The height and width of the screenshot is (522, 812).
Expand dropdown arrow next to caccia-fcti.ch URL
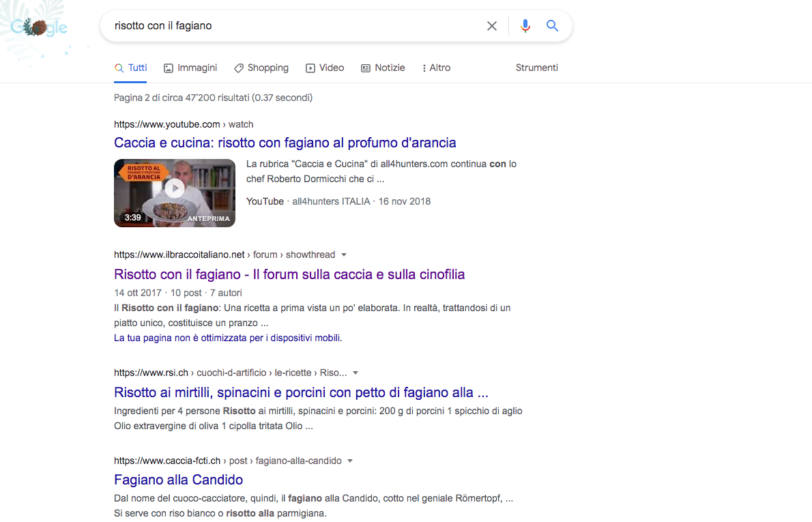(350, 461)
